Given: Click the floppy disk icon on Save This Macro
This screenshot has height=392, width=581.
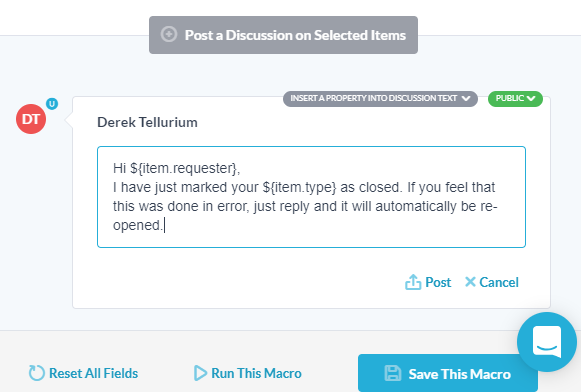Looking at the screenshot, I should tap(393, 373).
